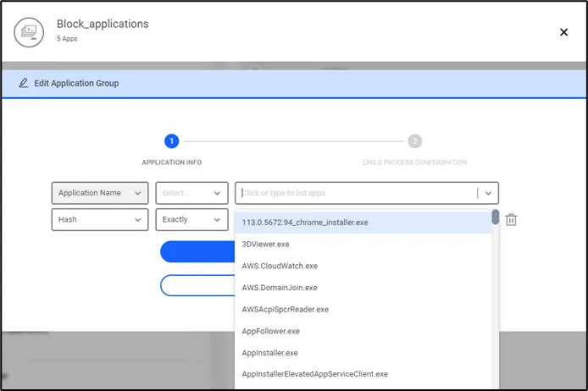This screenshot has height=391, width=588.
Task: Click the '5 Apps' subtitle
Action: (67, 39)
